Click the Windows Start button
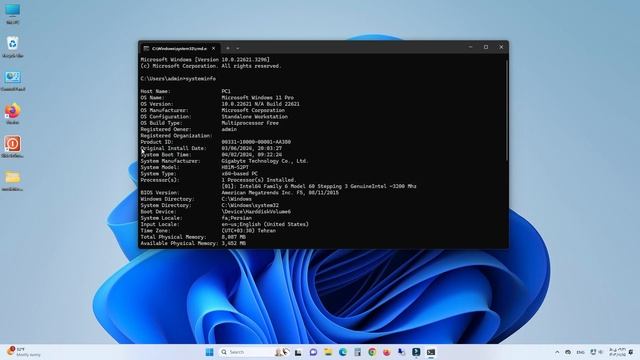640x360 pixels. [209, 352]
